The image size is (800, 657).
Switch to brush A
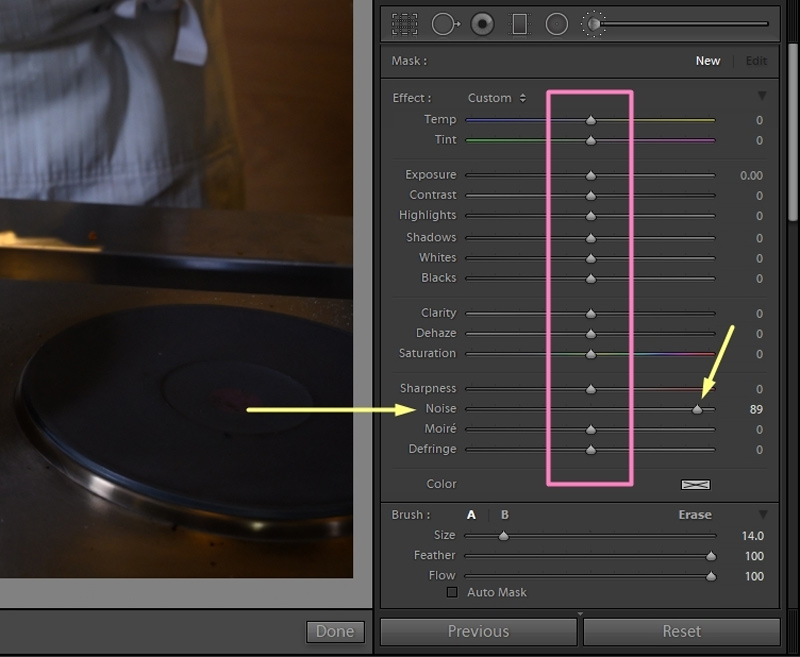471,515
